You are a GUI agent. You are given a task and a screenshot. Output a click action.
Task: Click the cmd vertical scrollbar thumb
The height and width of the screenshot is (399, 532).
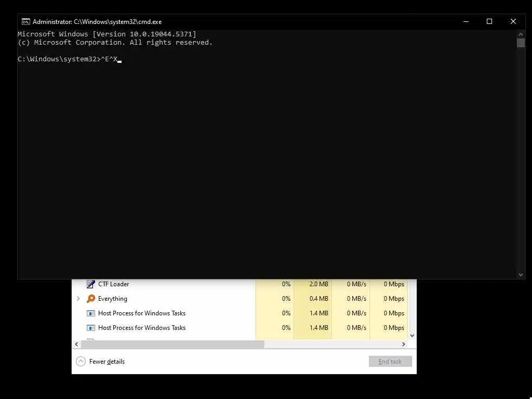pyautogui.click(x=521, y=43)
